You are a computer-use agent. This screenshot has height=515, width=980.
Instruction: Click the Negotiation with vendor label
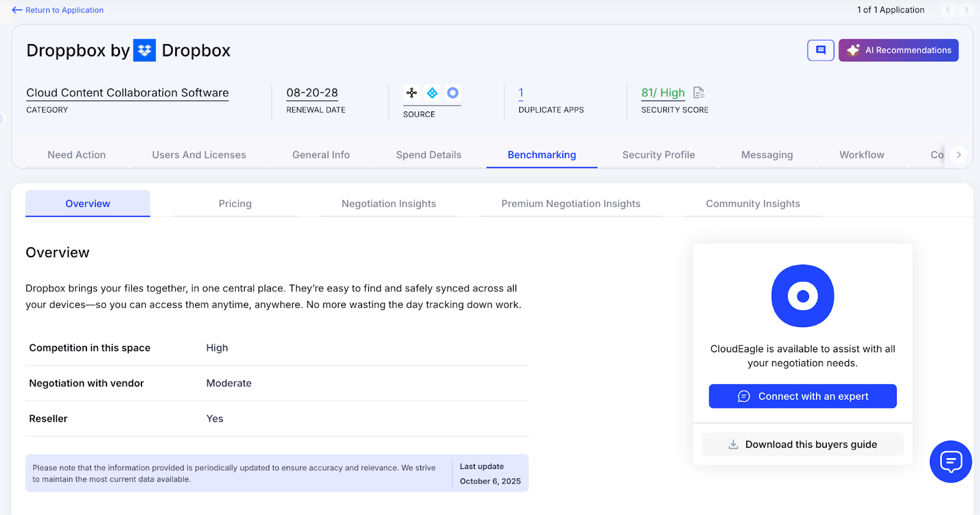click(86, 383)
